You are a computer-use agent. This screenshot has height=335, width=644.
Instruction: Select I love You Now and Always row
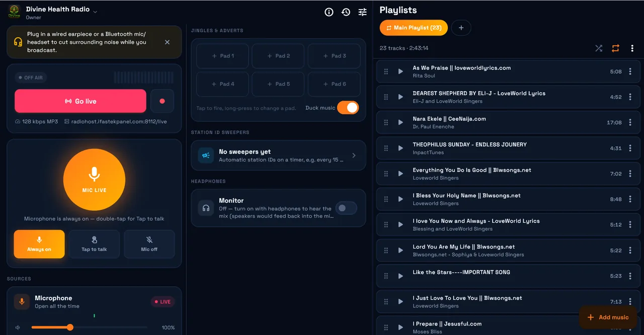pyautogui.click(x=508, y=225)
